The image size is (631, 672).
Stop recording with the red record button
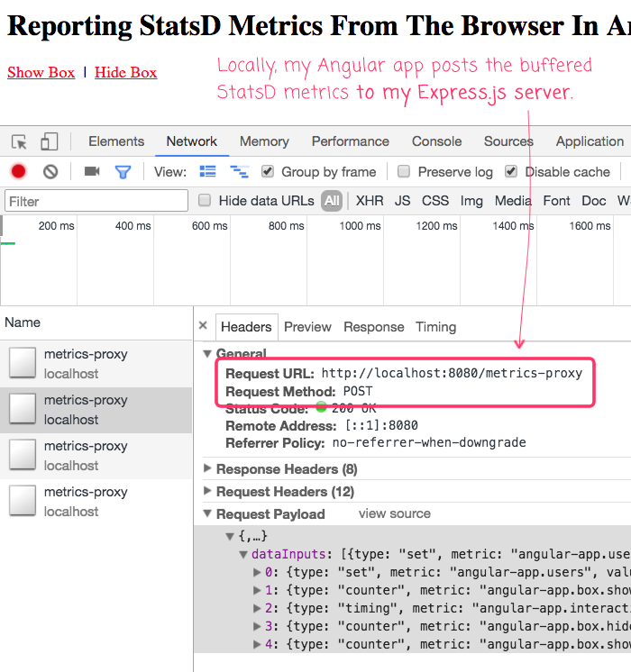click(x=18, y=172)
